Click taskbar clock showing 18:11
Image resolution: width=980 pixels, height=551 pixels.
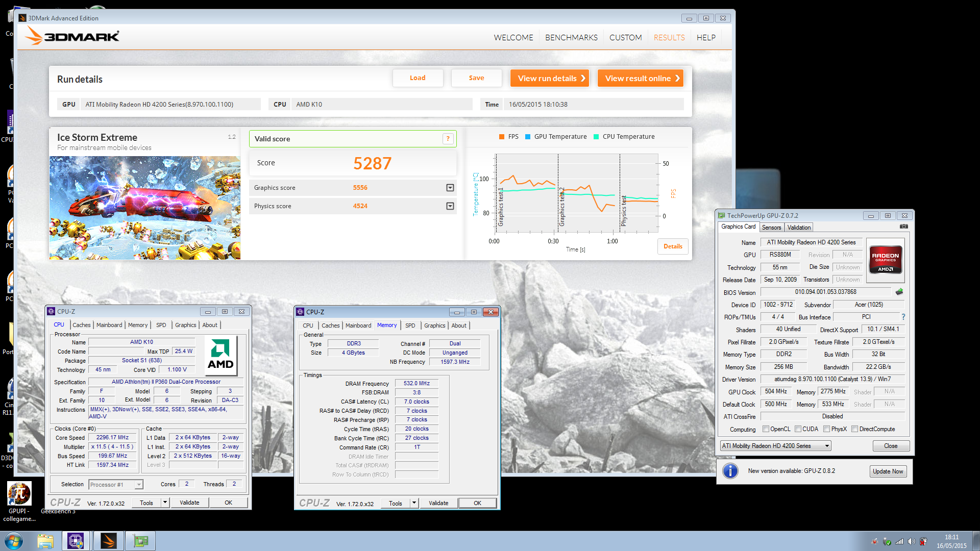click(x=951, y=541)
